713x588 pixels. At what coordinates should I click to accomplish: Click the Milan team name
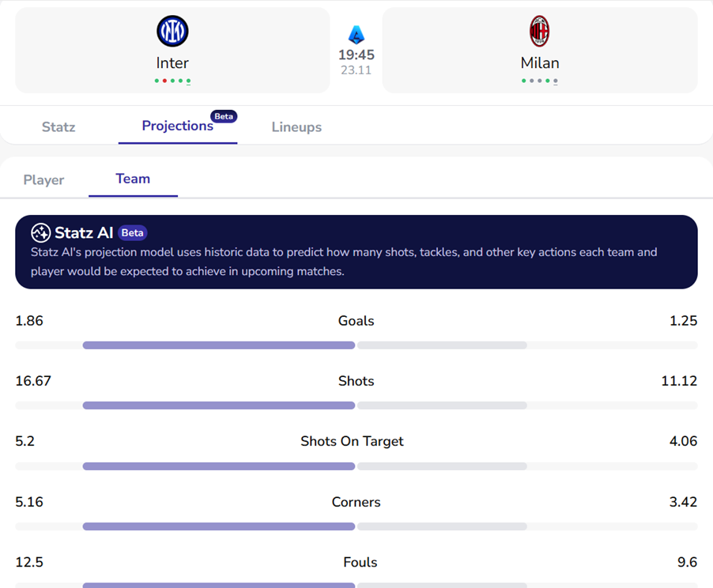pyautogui.click(x=539, y=63)
